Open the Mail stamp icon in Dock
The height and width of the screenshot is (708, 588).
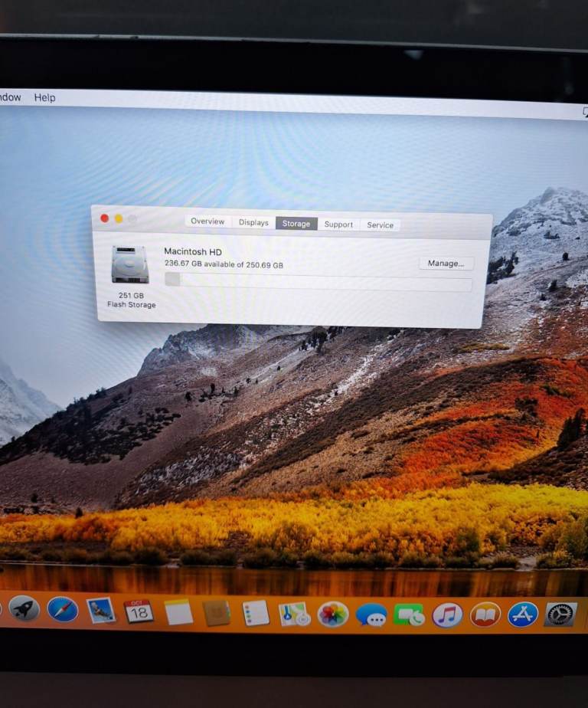(x=100, y=611)
